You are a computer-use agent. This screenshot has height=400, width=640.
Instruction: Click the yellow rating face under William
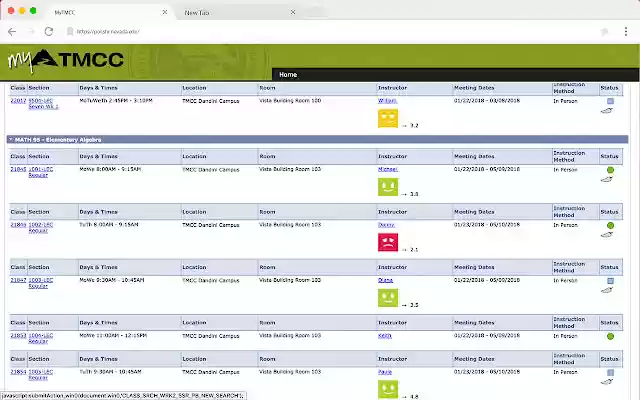(388, 119)
